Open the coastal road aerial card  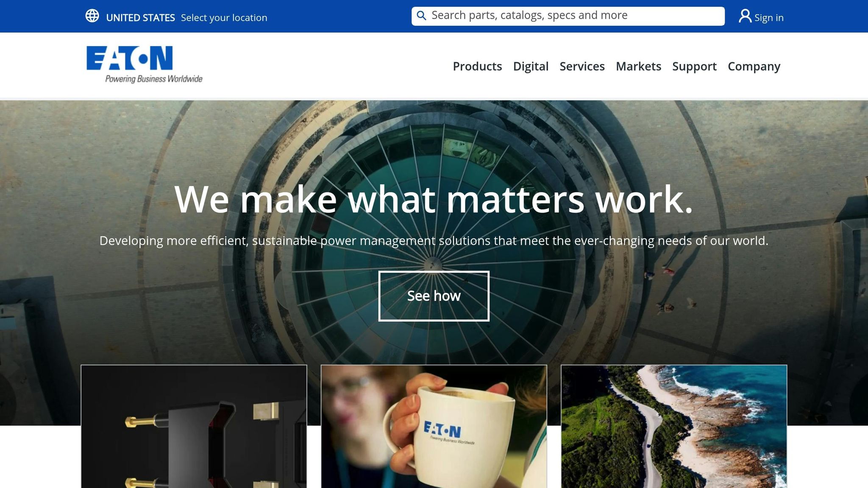tap(674, 426)
